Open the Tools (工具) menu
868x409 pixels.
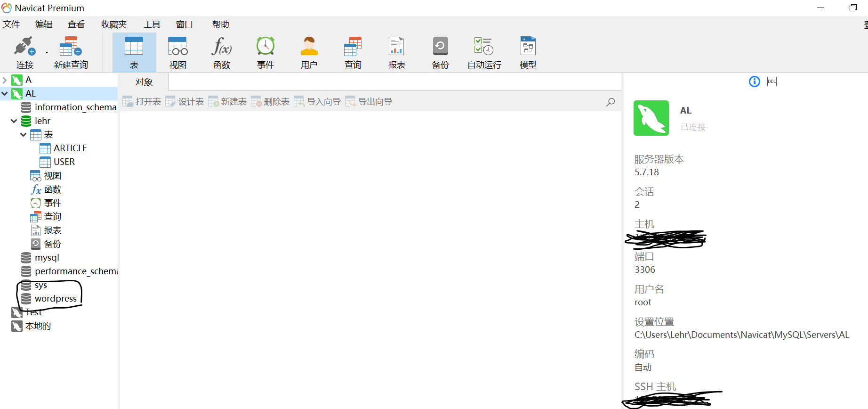(152, 24)
